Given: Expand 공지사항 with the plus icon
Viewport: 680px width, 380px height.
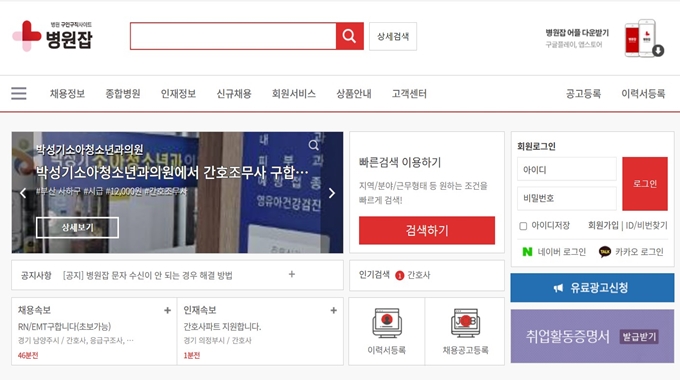Looking at the screenshot, I should click(x=292, y=274).
